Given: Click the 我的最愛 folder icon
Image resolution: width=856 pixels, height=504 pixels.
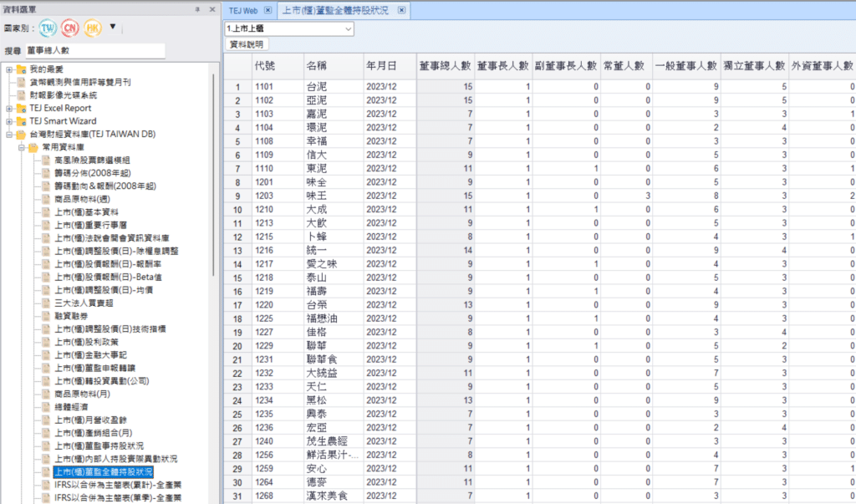Looking at the screenshot, I should [21, 69].
